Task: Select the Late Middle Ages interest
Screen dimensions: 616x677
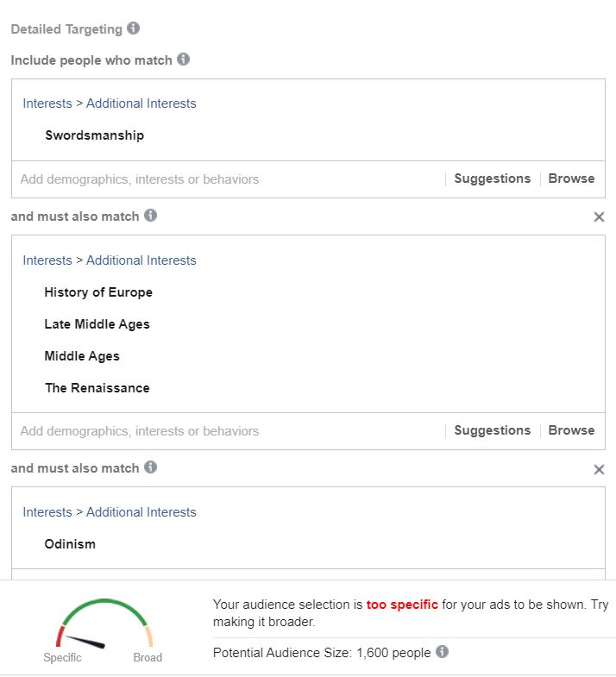Action: [97, 324]
